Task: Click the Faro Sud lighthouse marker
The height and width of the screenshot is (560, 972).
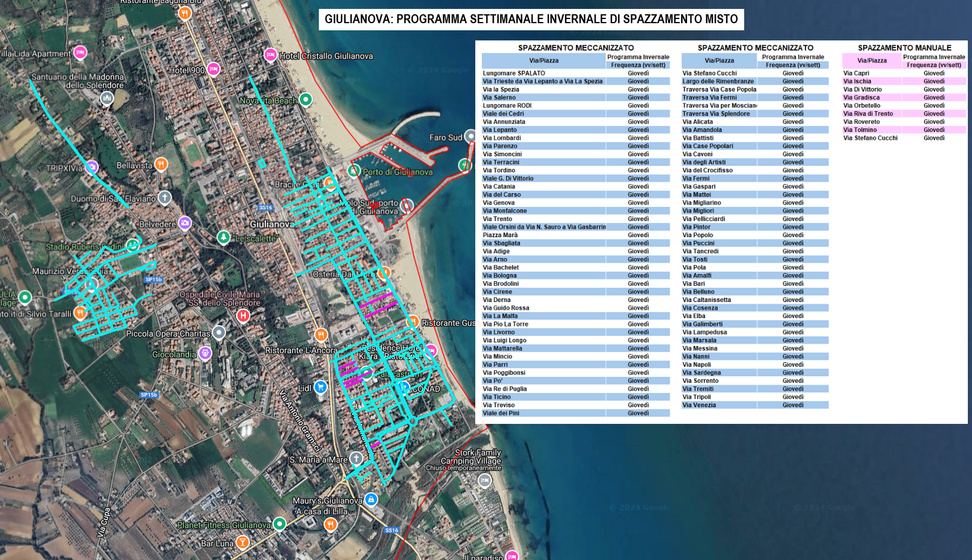Action: point(470,137)
